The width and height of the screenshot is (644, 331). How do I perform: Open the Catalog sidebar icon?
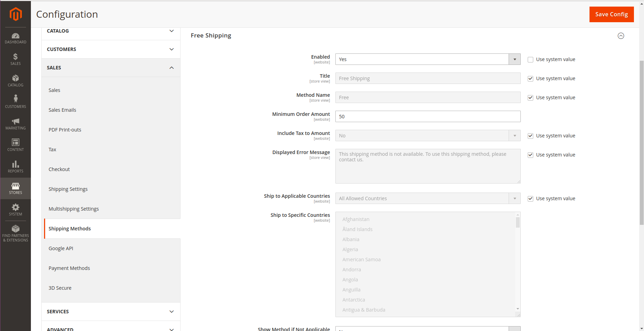coord(15,80)
